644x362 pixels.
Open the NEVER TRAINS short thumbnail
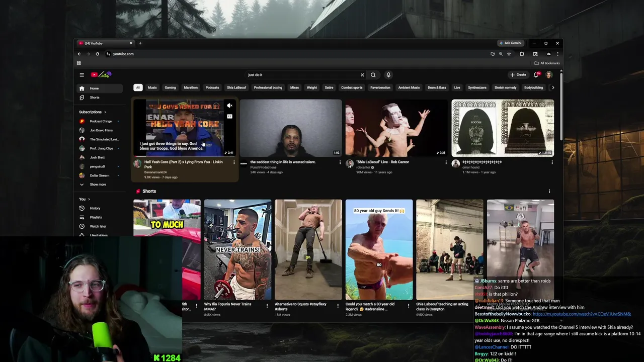tap(237, 250)
